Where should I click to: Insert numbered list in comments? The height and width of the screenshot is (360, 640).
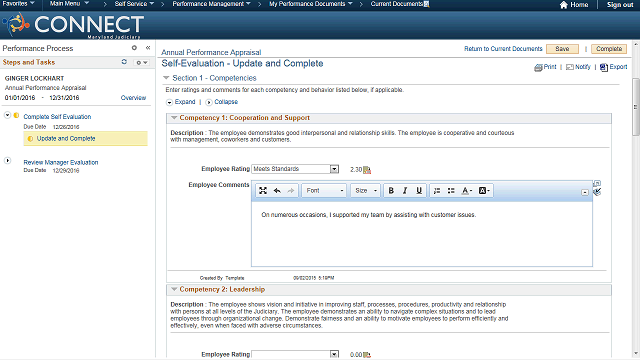point(437,191)
